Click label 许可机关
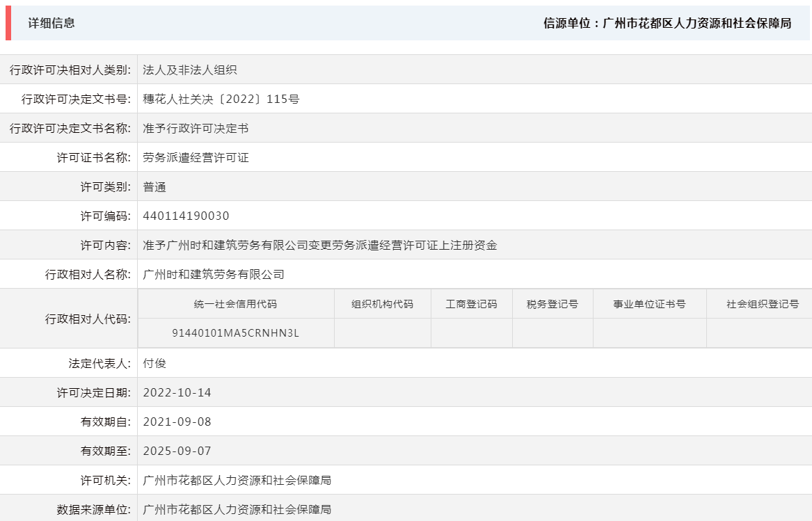This screenshot has width=812, height=521. click(x=106, y=480)
